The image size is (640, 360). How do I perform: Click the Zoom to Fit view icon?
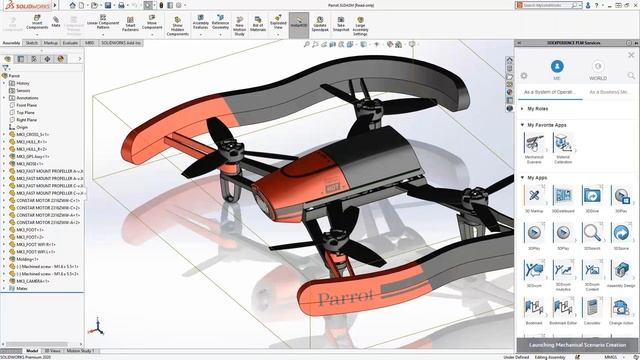307,44
